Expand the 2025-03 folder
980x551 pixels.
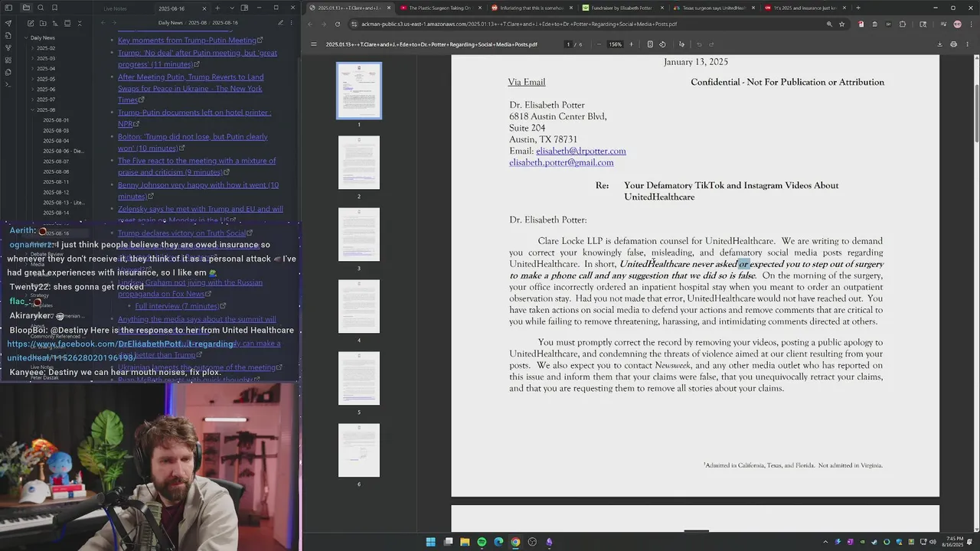46,58
